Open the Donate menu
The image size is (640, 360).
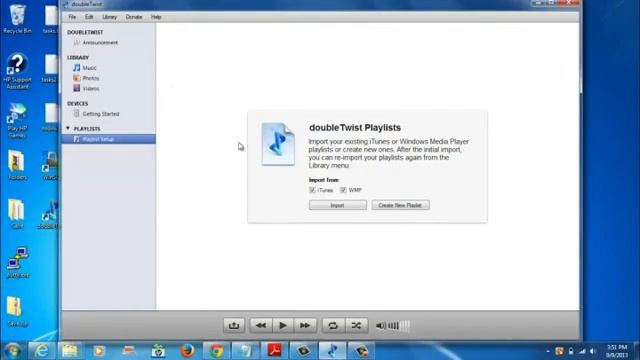click(134, 17)
